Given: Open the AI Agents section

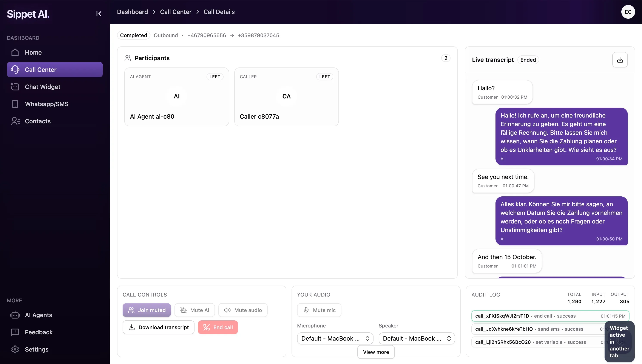Looking at the screenshot, I should [38, 315].
